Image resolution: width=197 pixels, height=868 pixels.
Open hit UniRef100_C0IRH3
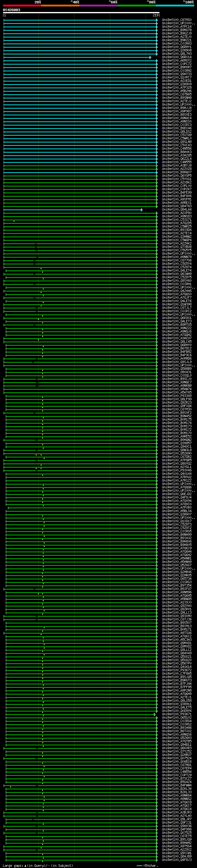tap(177, 43)
